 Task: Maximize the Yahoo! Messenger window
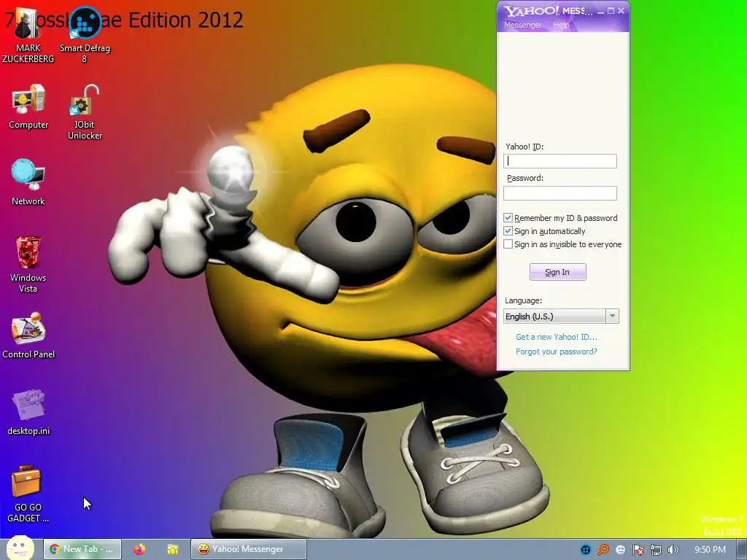611,11
